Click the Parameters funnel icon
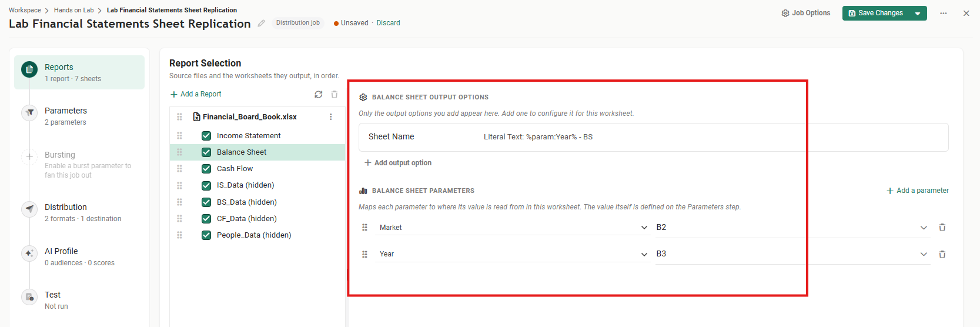Screen dimensions: 980x327 pyautogui.click(x=29, y=113)
